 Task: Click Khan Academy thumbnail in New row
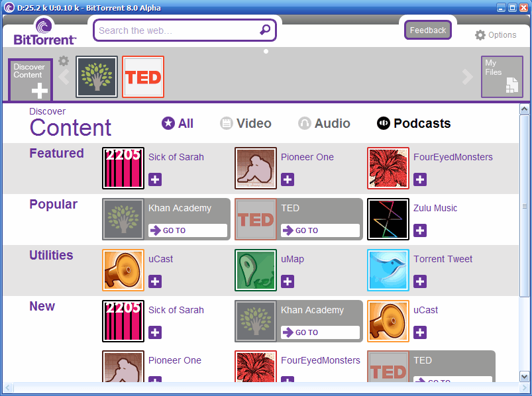click(256, 321)
